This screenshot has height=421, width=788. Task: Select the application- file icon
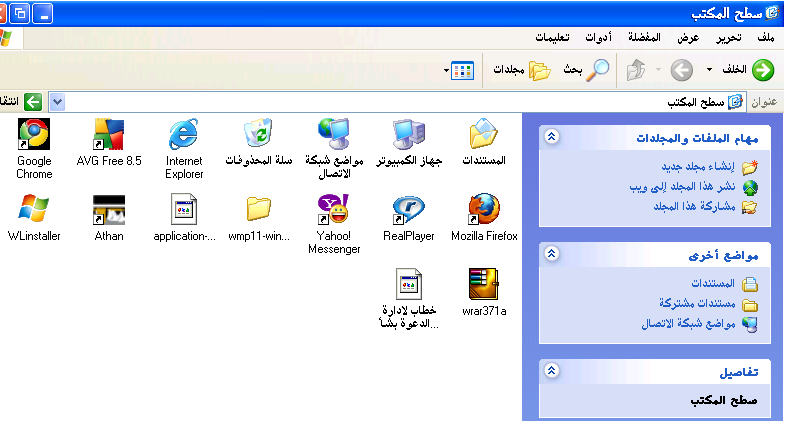(x=184, y=209)
